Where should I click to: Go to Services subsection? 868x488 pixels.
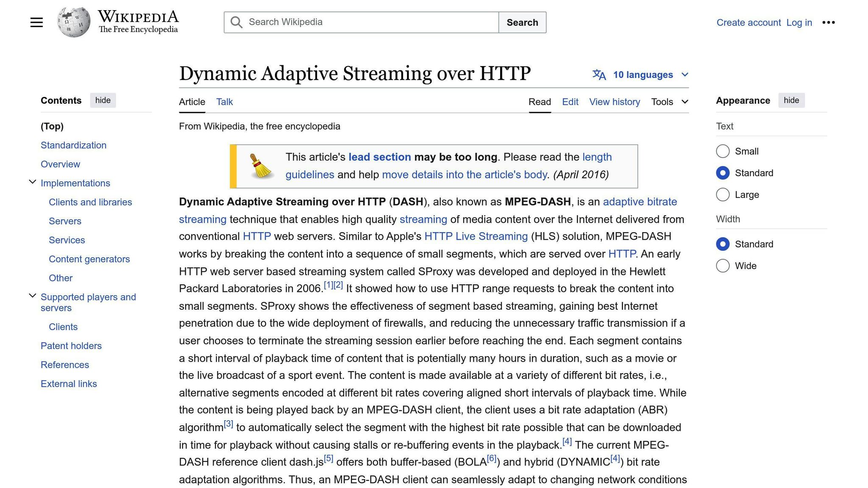[x=67, y=240]
